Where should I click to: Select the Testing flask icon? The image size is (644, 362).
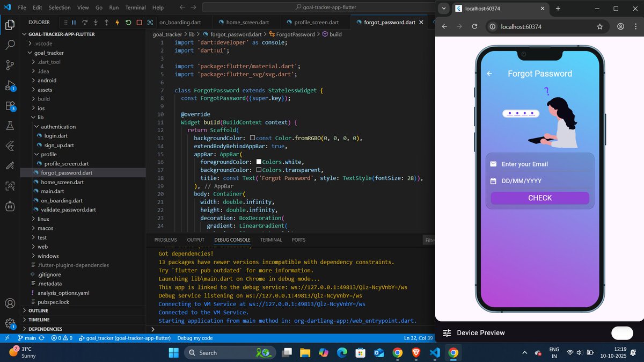click(10, 125)
